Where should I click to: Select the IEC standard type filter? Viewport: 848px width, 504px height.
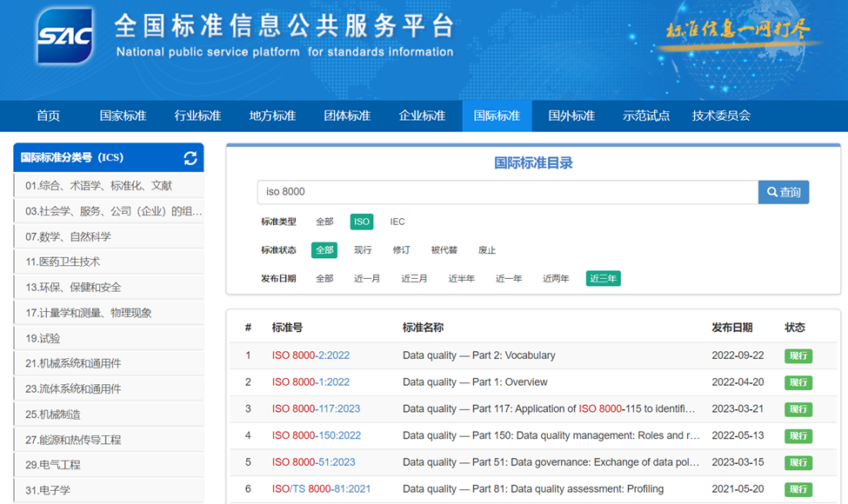[x=397, y=222]
